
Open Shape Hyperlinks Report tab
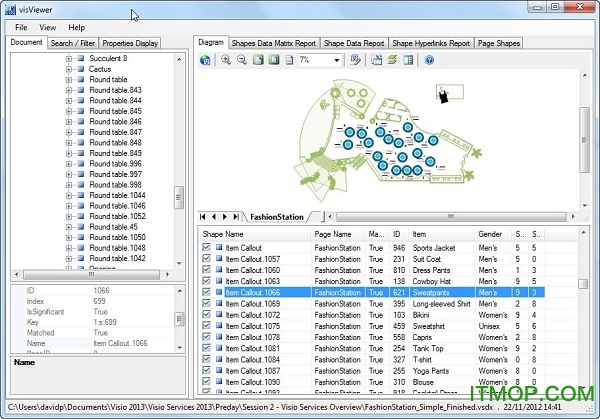tap(431, 43)
